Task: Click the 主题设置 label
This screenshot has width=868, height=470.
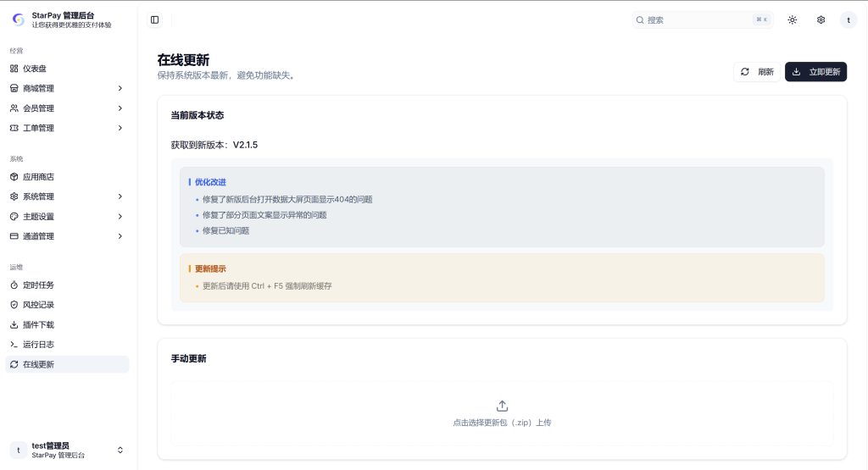Action: point(38,217)
